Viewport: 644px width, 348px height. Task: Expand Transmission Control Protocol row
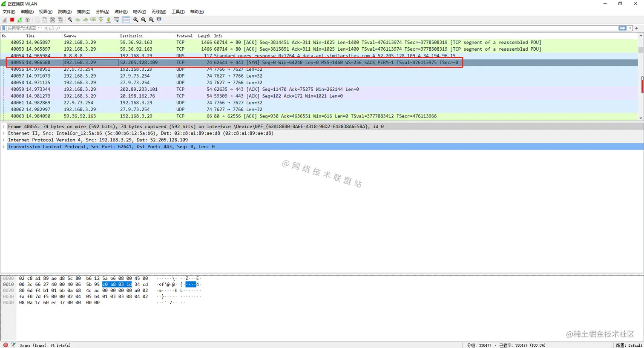point(4,147)
